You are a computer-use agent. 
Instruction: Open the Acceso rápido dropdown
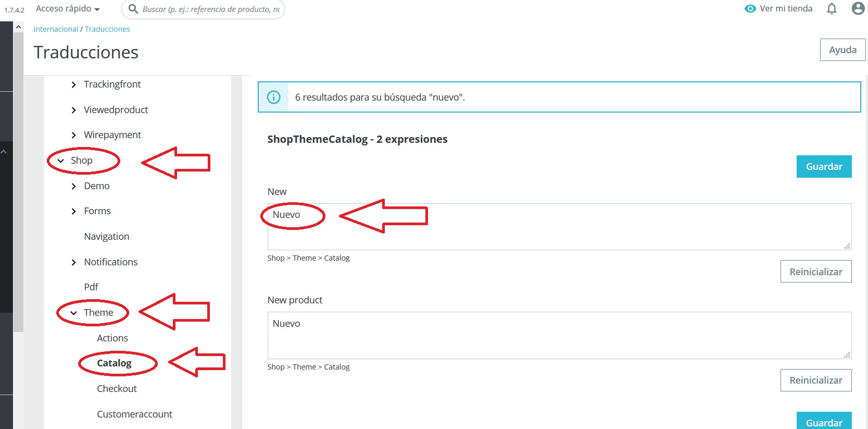pos(68,9)
